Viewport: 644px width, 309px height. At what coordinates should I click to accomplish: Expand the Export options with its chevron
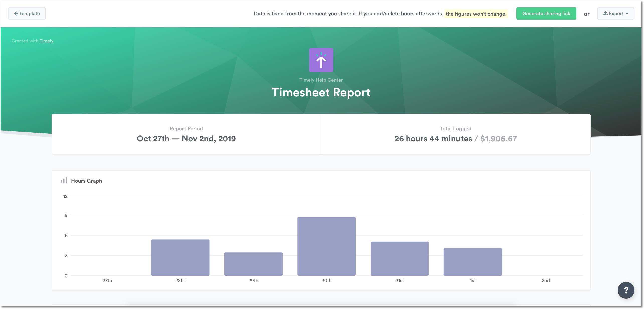(627, 14)
